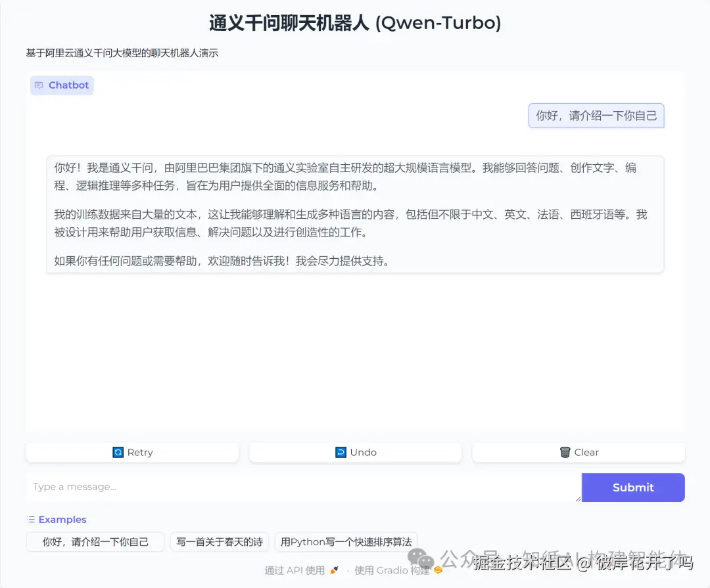This screenshot has width=710, height=588.
Task: Click the reply paragraph 如果你有任何问题或需要帮助
Action: 222,261
